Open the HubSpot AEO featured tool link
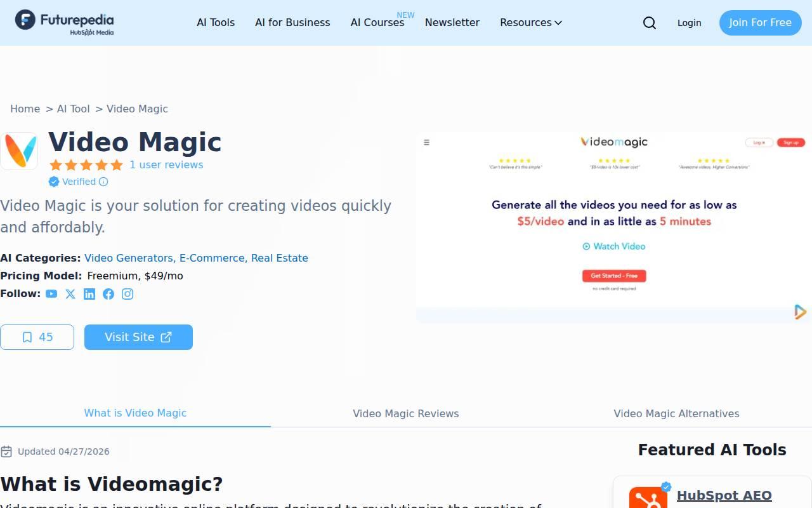Screen dimensions: 812x508 (724, 495)
